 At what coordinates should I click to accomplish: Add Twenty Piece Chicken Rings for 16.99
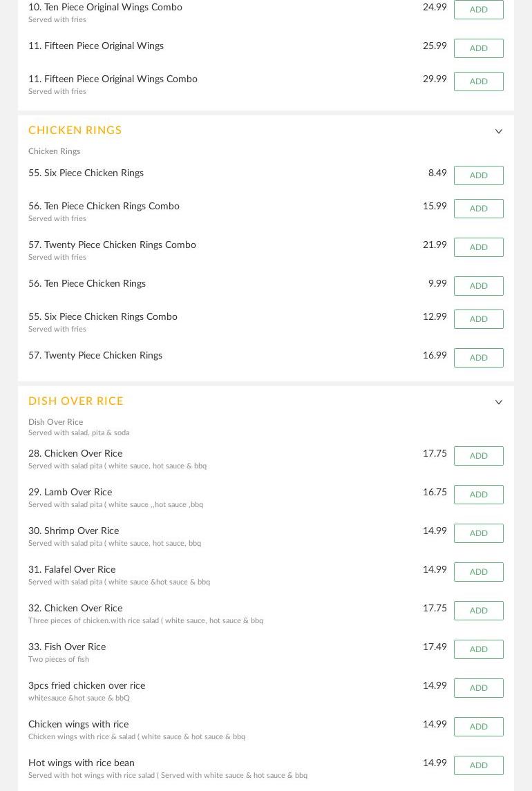tap(478, 358)
